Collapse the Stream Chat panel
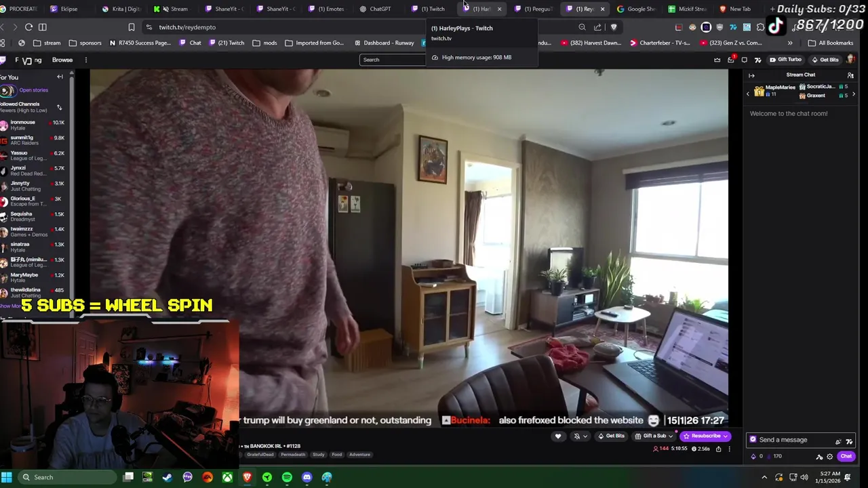 751,75
